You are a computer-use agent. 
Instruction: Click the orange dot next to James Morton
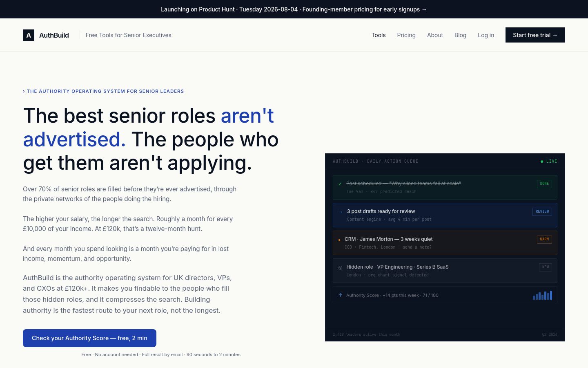click(x=339, y=240)
